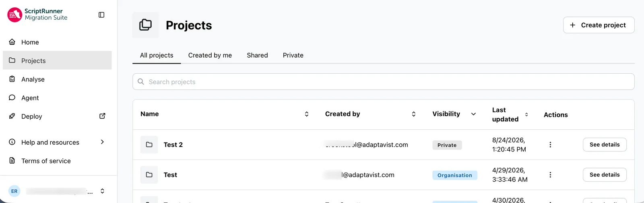Open Home in sidebar
The image size is (644, 203).
(x=57, y=42)
